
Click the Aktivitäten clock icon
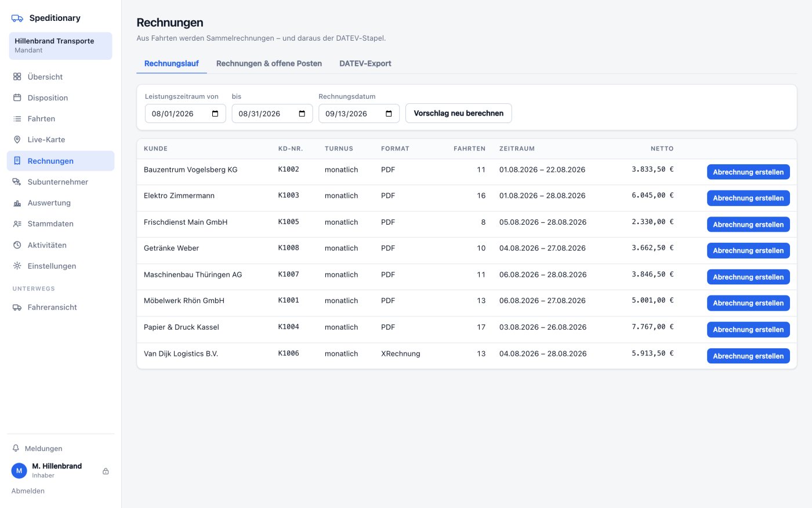(17, 245)
